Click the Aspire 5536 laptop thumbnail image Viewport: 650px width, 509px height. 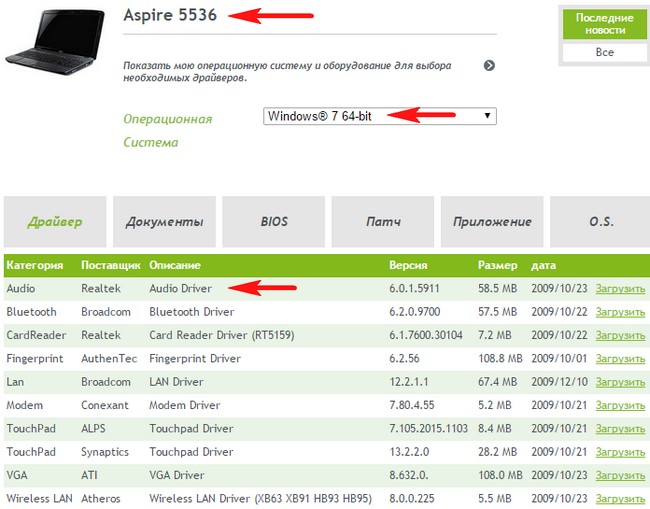pos(54,42)
